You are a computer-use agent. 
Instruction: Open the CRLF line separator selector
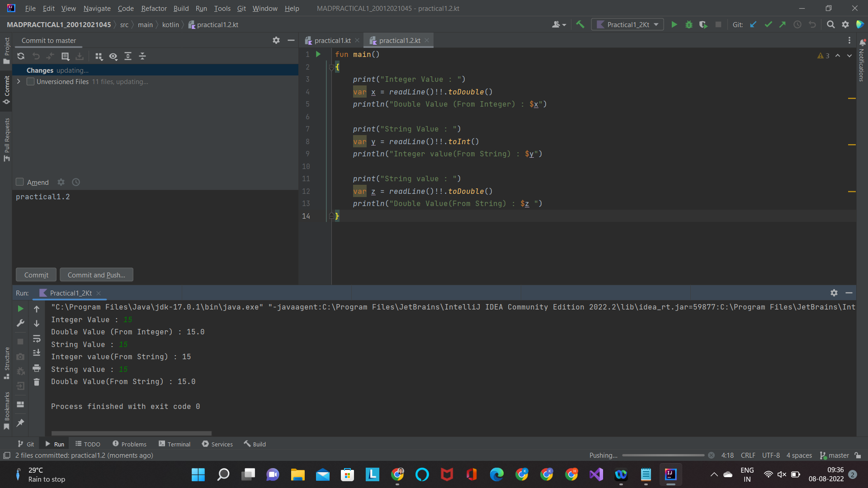[x=748, y=455]
